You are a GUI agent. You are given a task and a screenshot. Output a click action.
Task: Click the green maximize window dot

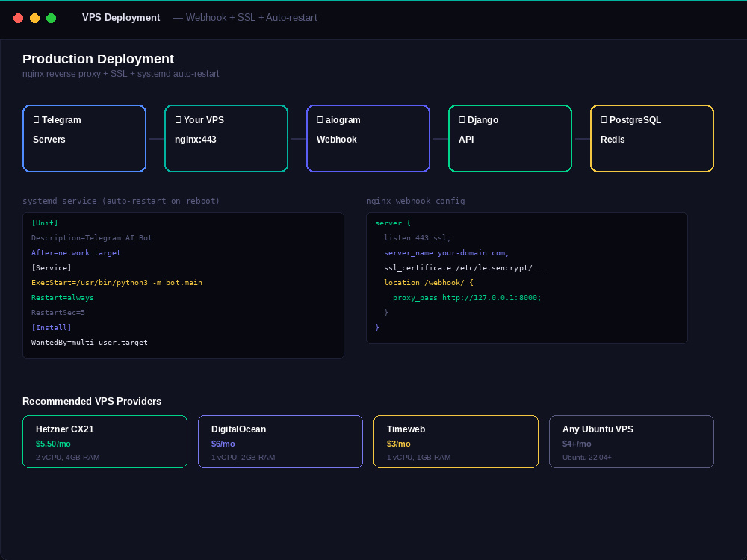[x=51, y=18]
